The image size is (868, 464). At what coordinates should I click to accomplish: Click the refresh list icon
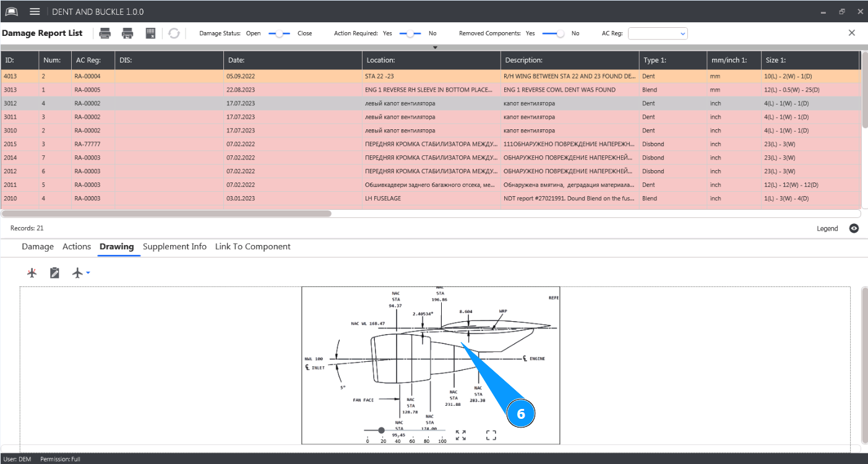[x=174, y=33]
